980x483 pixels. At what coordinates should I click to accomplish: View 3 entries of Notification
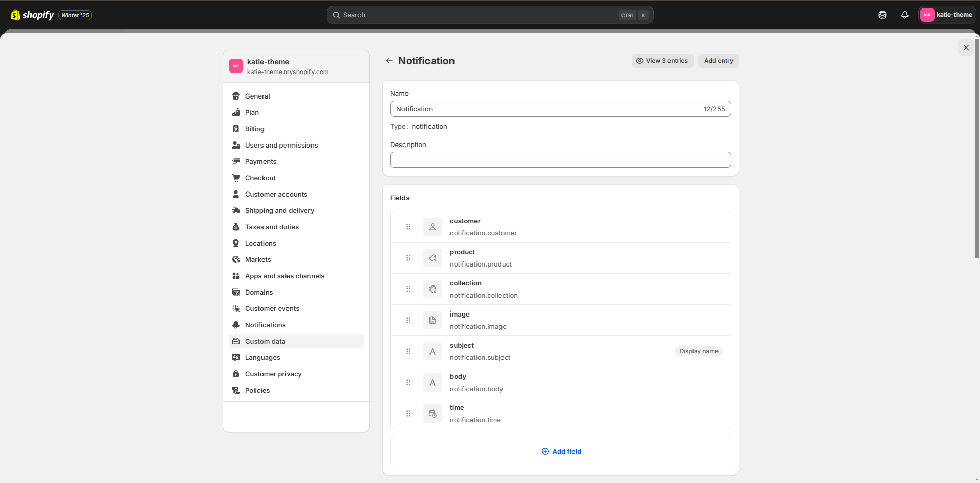click(x=662, y=61)
